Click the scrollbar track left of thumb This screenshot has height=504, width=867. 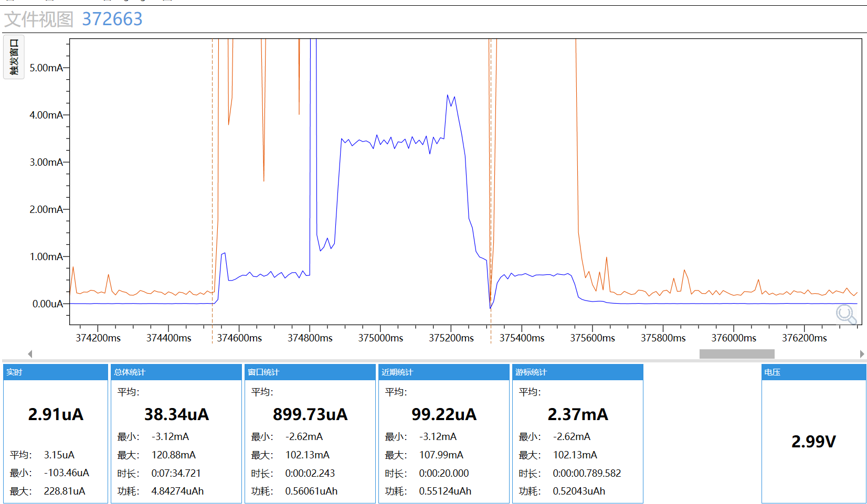coord(365,354)
